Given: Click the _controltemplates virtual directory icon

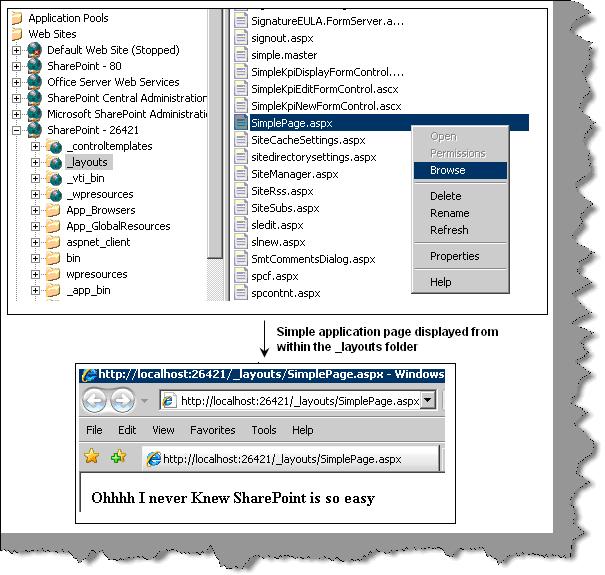Looking at the screenshot, I should pyautogui.click(x=54, y=146).
